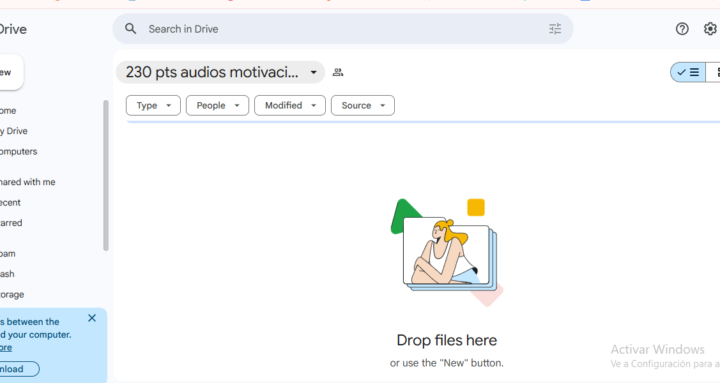This screenshot has width=720, height=383.
Task: Open the Settings gear icon
Action: 710,29
